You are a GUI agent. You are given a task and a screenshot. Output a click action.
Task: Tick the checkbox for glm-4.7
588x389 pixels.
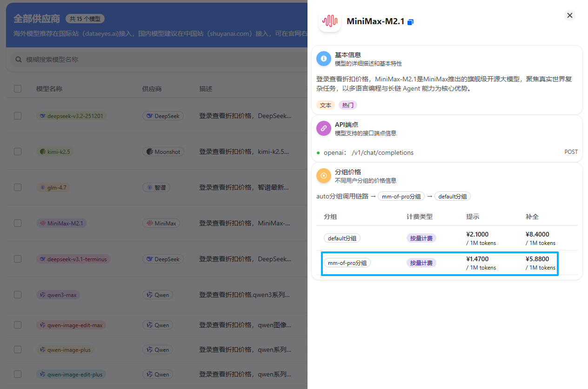[x=18, y=187]
